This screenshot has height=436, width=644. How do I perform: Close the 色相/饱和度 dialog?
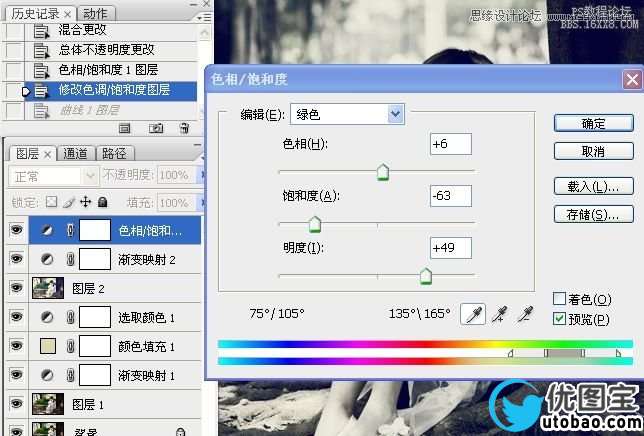pyautogui.click(x=632, y=79)
